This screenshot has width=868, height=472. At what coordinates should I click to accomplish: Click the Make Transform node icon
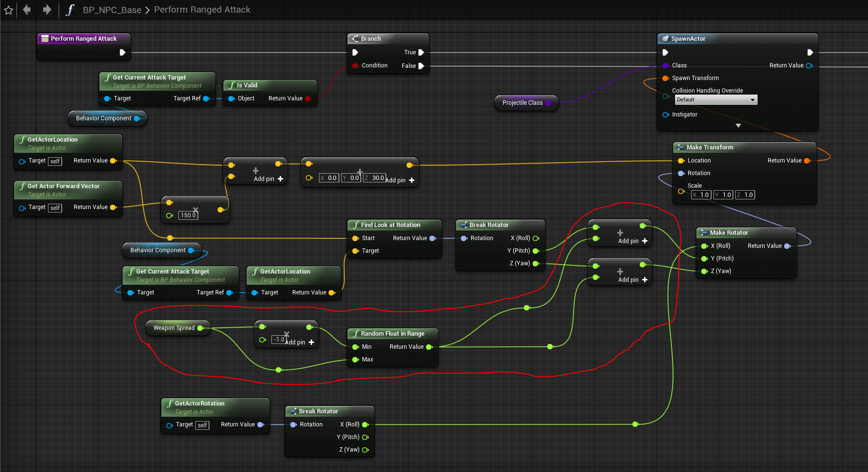681,147
